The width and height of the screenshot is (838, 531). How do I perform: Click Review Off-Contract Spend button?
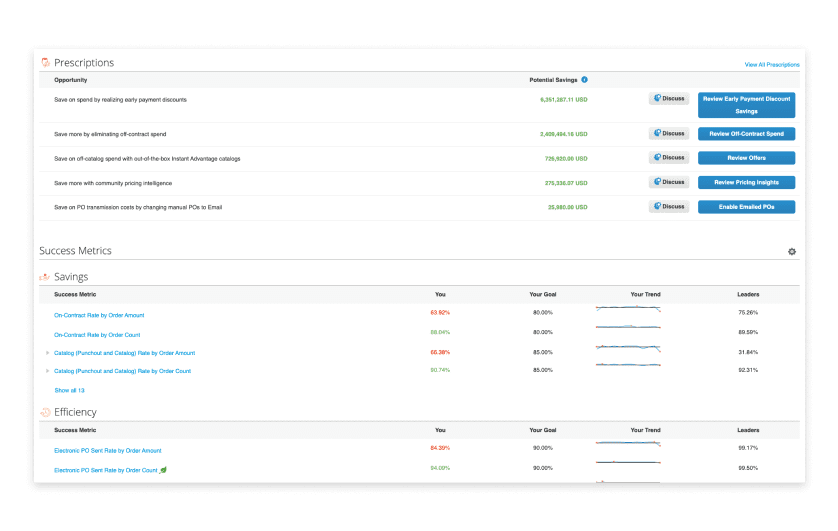click(746, 134)
